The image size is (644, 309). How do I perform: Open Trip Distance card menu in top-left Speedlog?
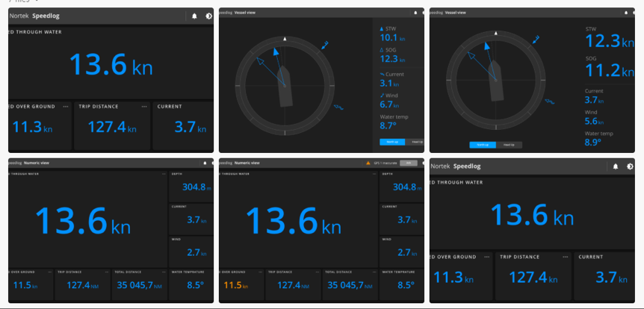[x=144, y=107]
